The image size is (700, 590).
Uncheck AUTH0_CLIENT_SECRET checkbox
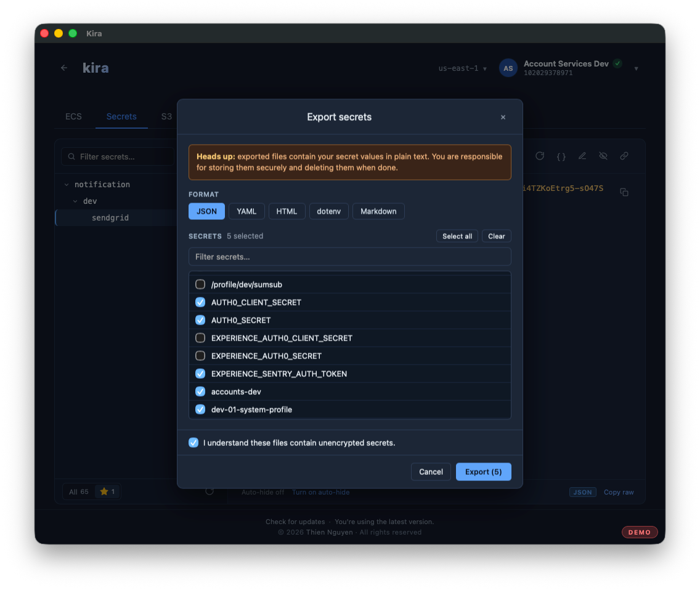click(200, 302)
